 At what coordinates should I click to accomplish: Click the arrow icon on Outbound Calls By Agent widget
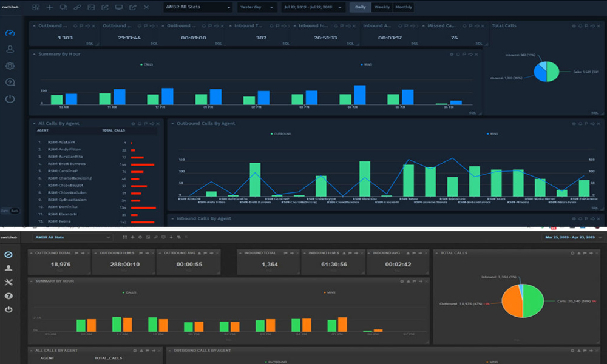pos(592,124)
